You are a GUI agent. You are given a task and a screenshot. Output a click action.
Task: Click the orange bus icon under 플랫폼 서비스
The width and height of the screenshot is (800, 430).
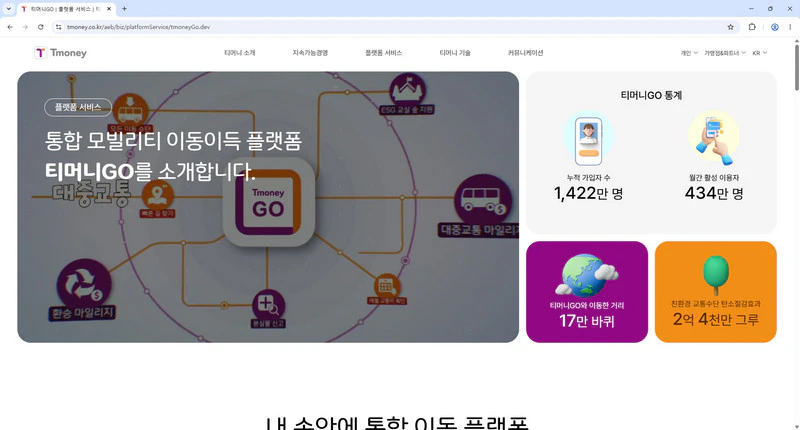(131, 109)
